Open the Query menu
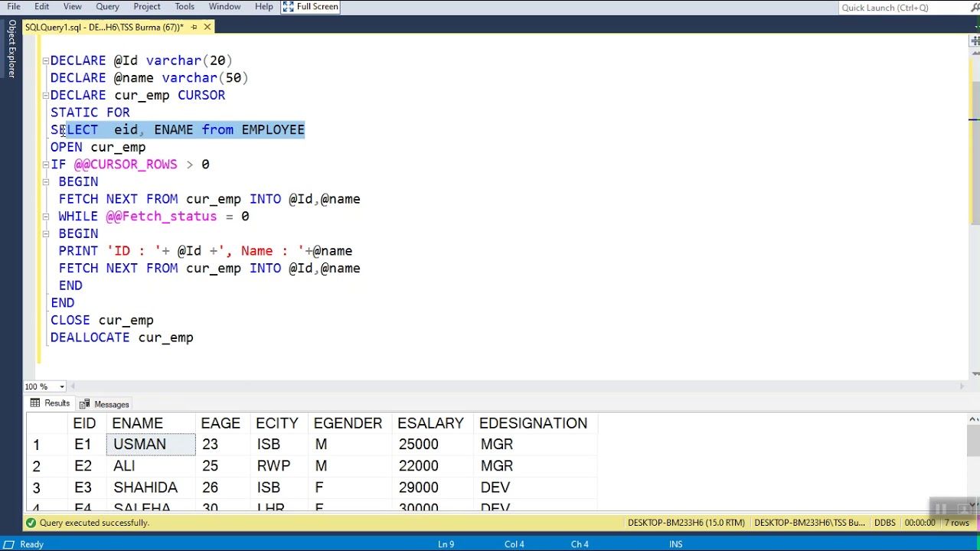The width and height of the screenshot is (980, 551). click(x=107, y=7)
